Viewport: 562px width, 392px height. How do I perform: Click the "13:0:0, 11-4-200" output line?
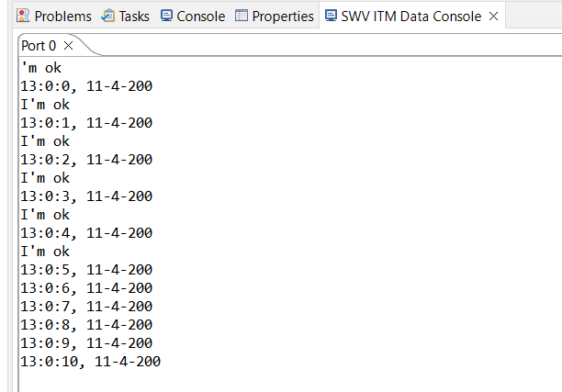pos(86,86)
